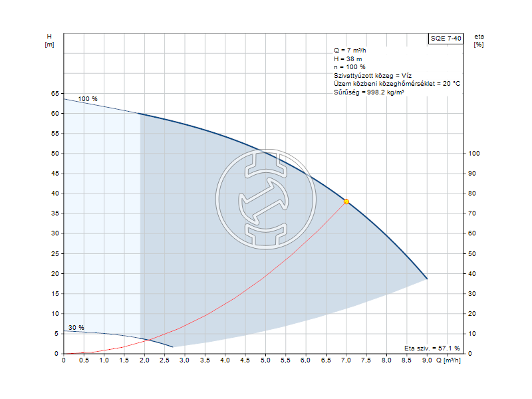This screenshot has width=532, height=399.
Task: Expand the Q = 7 m³/h annotation
Action: coord(351,49)
